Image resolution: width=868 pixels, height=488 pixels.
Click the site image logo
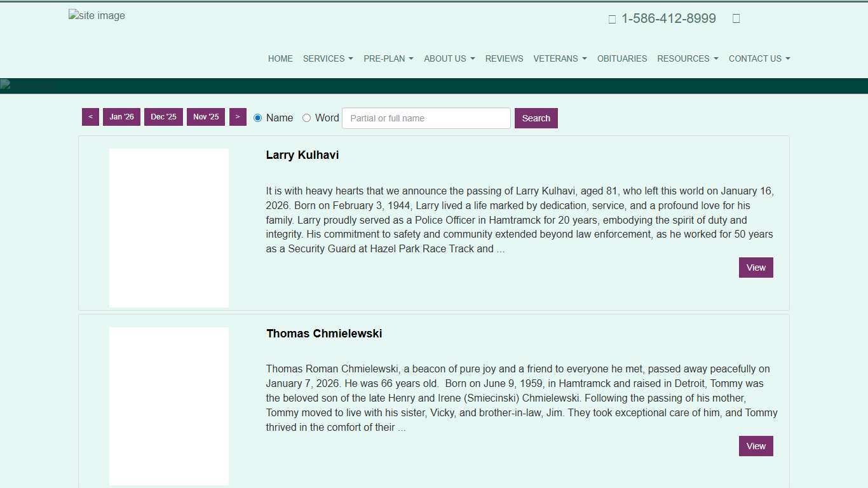97,16
